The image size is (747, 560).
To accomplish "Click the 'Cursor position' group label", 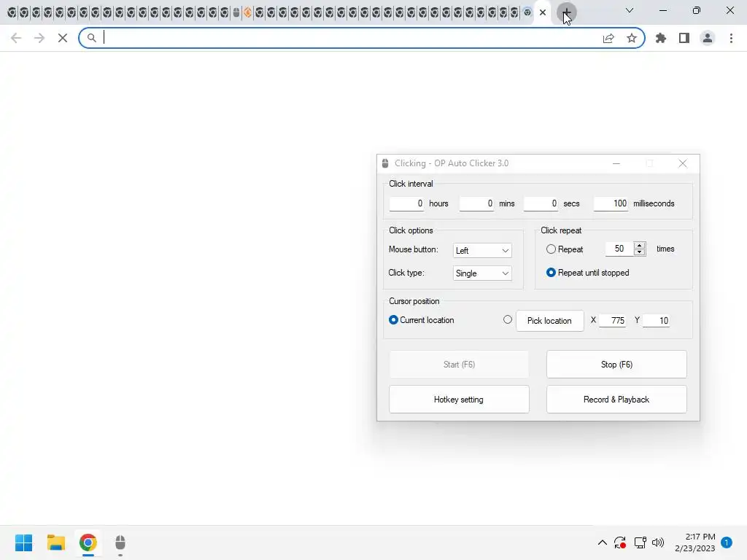I will coord(414,301).
